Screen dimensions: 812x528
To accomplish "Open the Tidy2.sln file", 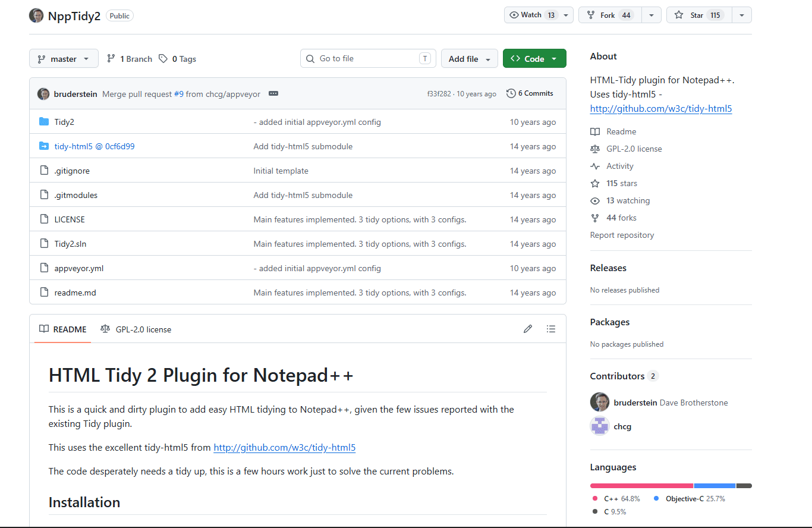I will click(x=70, y=244).
